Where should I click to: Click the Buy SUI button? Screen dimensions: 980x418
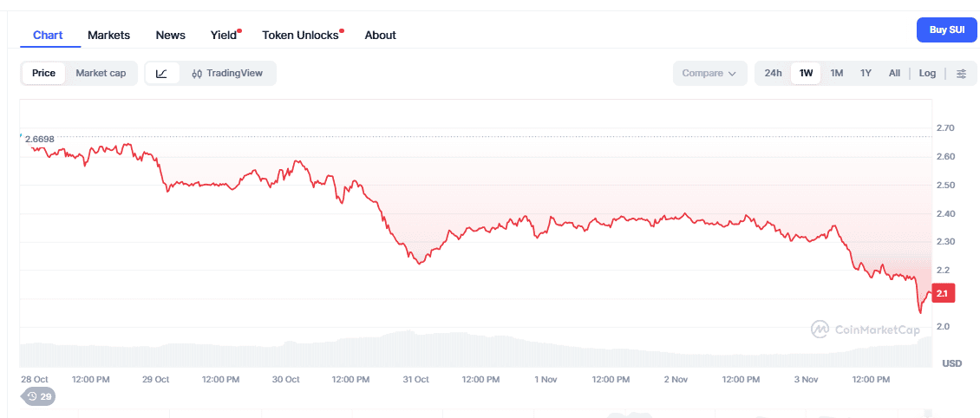[x=947, y=29]
